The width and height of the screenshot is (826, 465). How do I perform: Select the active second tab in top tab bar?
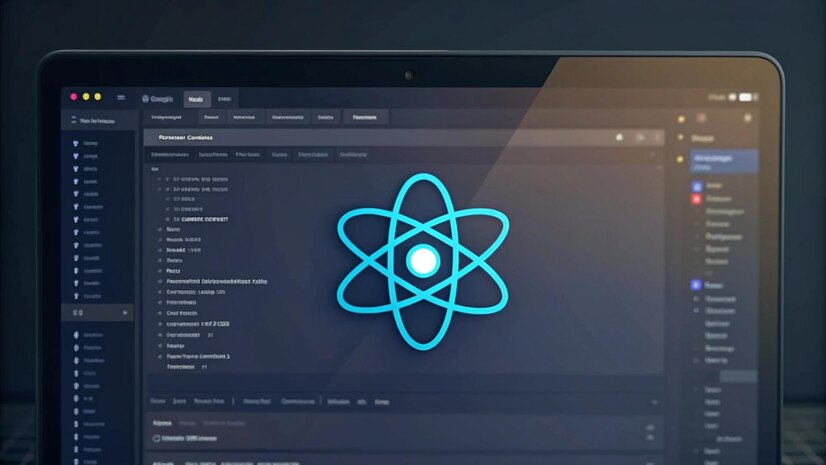point(194,98)
